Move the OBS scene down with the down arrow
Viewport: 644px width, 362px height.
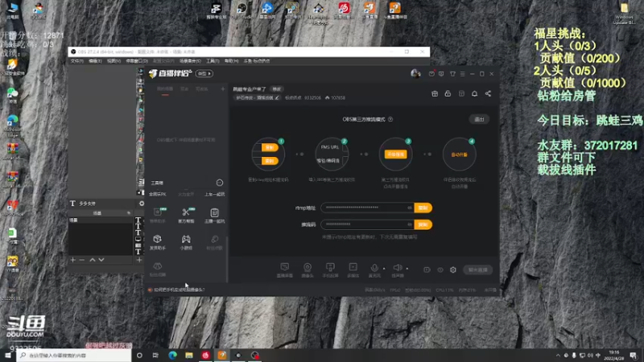pos(101,260)
